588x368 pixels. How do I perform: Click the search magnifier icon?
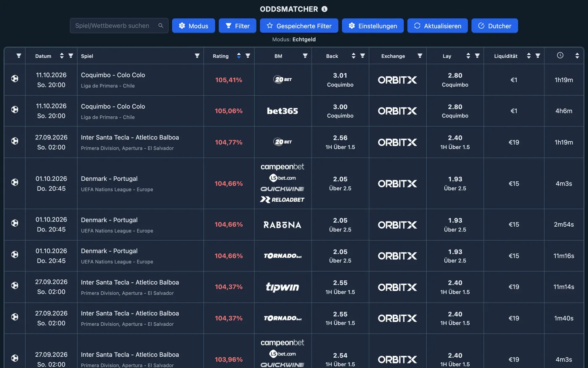coord(161,26)
